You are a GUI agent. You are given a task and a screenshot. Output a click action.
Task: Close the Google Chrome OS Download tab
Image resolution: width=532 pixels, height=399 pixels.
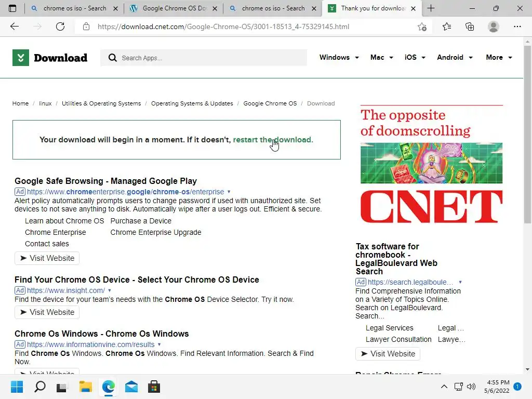coord(215,8)
